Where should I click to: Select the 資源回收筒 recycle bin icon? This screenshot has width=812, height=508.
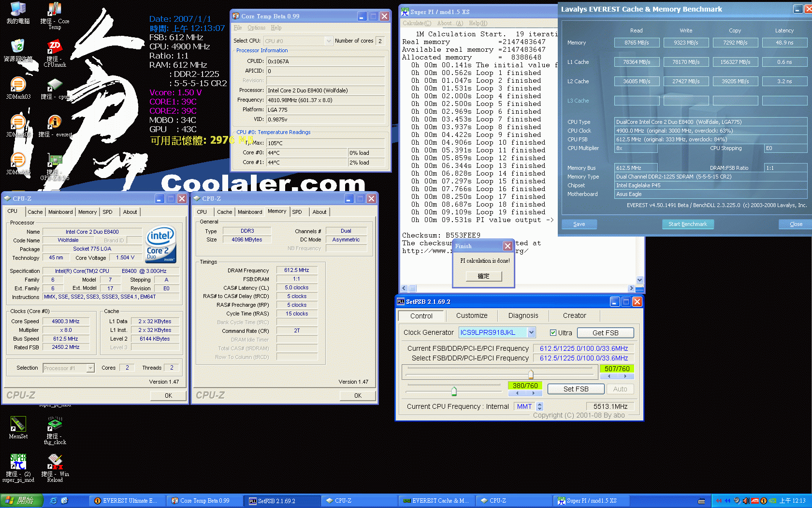coord(18,50)
